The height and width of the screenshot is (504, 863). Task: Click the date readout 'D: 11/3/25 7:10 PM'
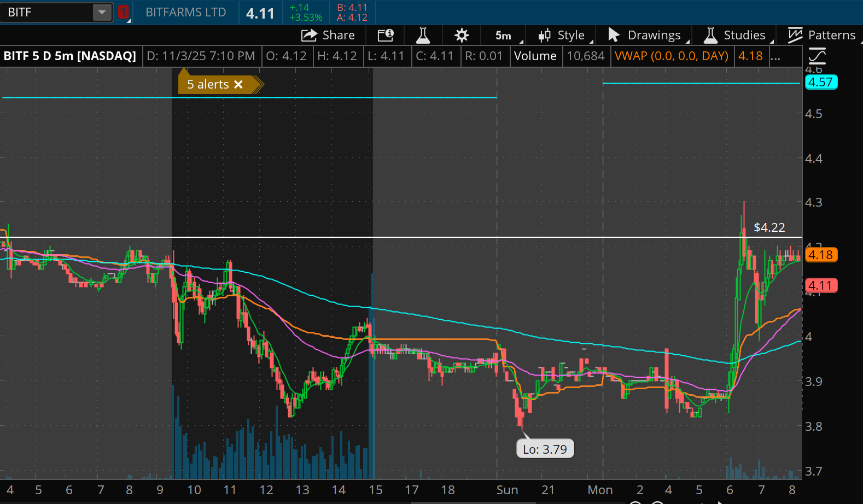click(x=201, y=56)
